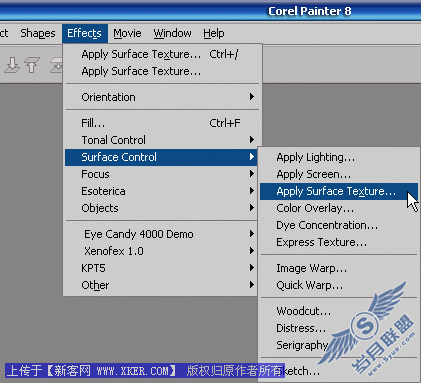Screen dimensions: 421x383
Task: Open the Window menu
Action: [x=172, y=33]
